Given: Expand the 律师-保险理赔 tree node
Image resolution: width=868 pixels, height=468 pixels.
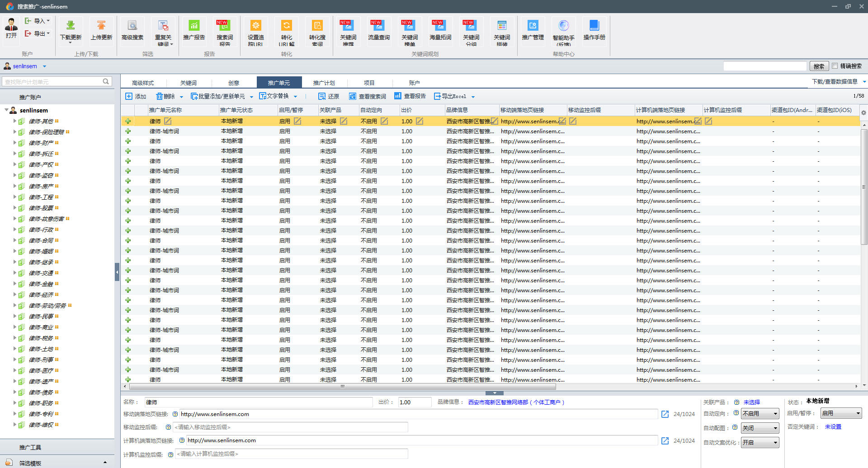Looking at the screenshot, I should click(x=15, y=132).
